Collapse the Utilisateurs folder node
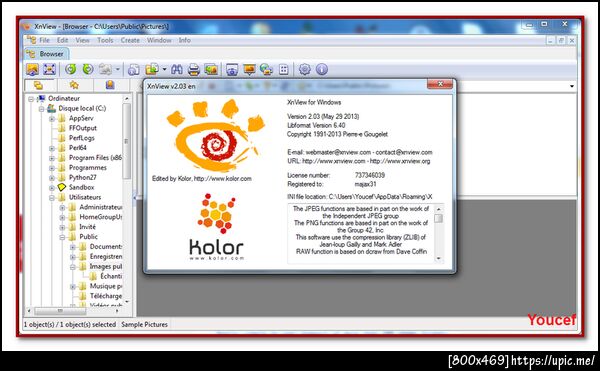Screen dimensions: 600x371 coord(52,198)
